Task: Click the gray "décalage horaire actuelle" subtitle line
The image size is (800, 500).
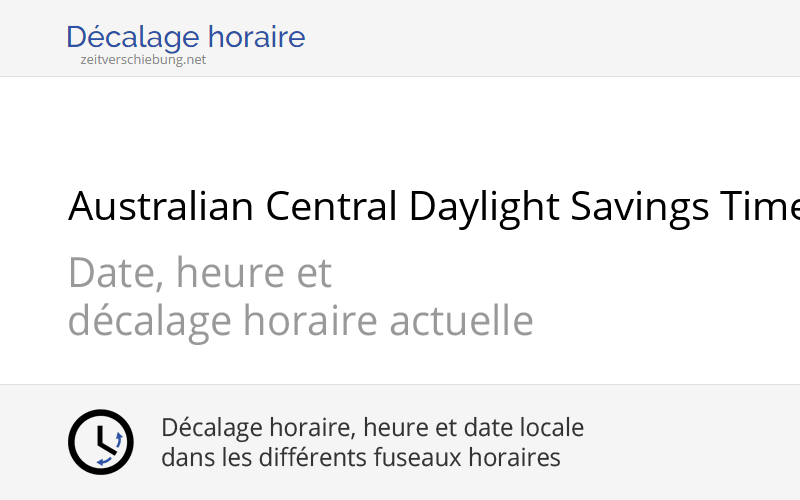Action: (x=300, y=321)
